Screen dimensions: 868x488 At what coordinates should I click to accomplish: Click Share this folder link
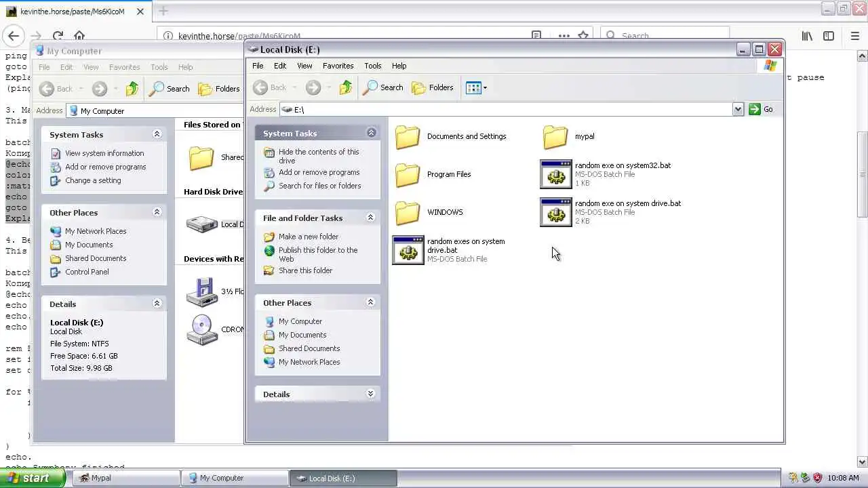pyautogui.click(x=305, y=270)
